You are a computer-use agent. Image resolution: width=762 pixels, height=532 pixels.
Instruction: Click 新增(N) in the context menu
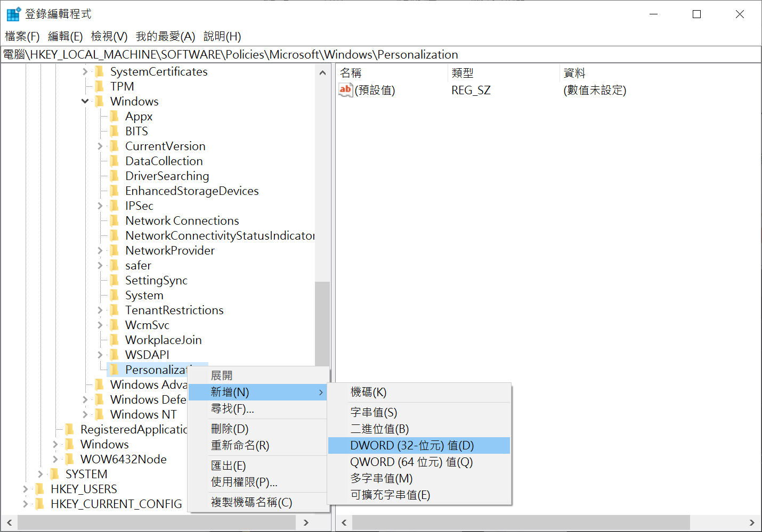[258, 392]
